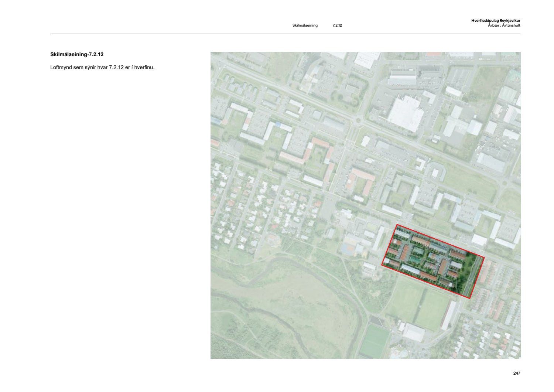Click the dark green sports field at map bottom
The height and width of the screenshot is (392, 554).
coord(374,341)
